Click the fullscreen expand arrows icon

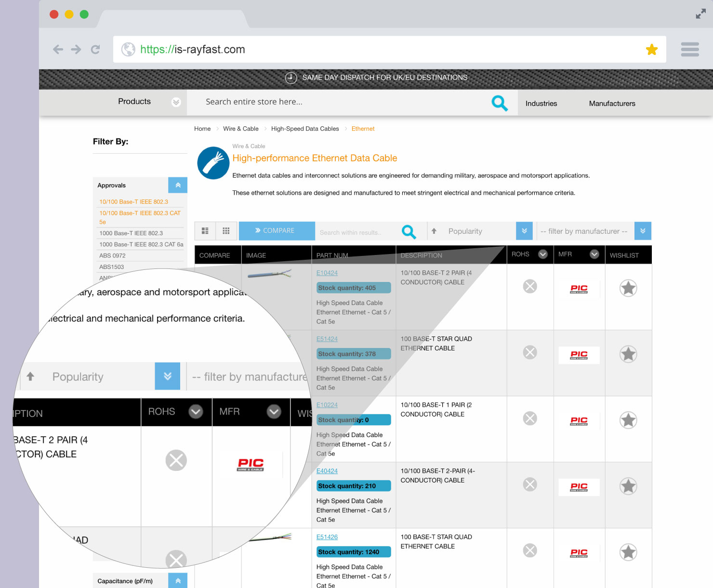(700, 14)
